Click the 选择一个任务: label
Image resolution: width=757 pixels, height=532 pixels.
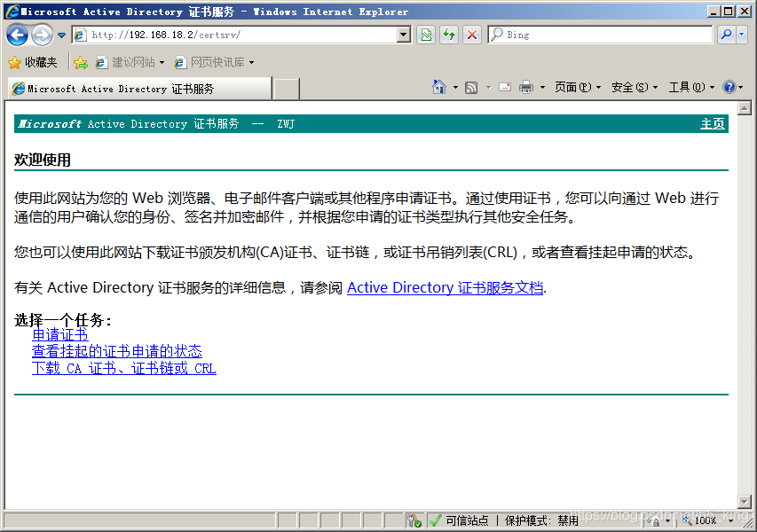[x=63, y=320]
